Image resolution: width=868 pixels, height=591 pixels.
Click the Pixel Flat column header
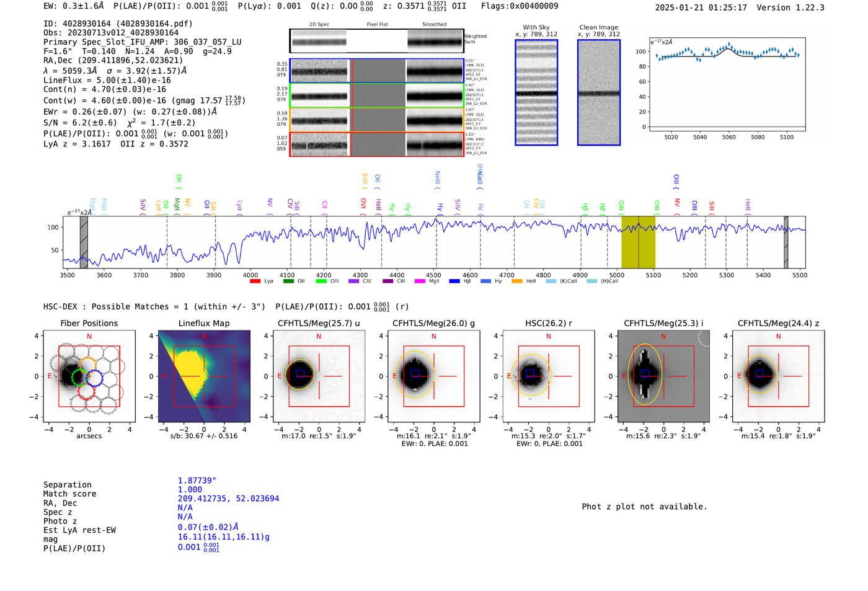377,24
